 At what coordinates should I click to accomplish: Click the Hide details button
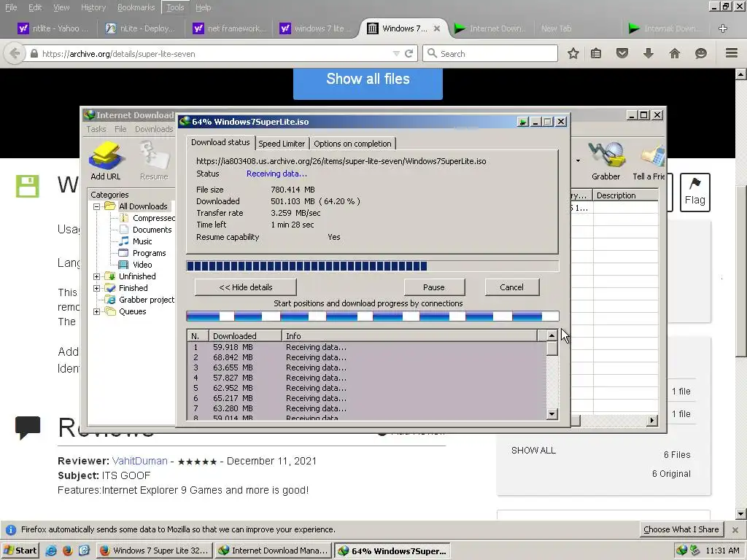click(x=246, y=287)
